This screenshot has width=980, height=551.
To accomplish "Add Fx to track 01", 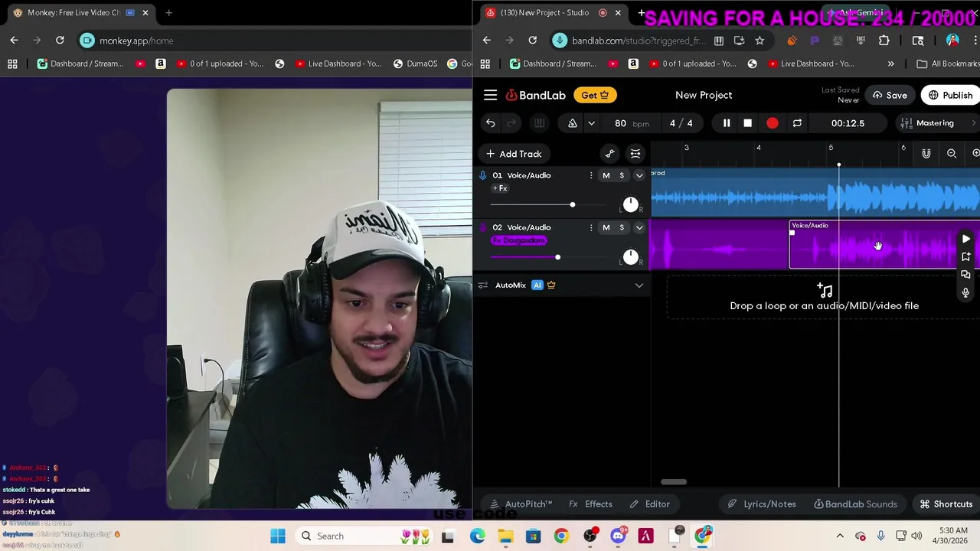I will pyautogui.click(x=499, y=188).
